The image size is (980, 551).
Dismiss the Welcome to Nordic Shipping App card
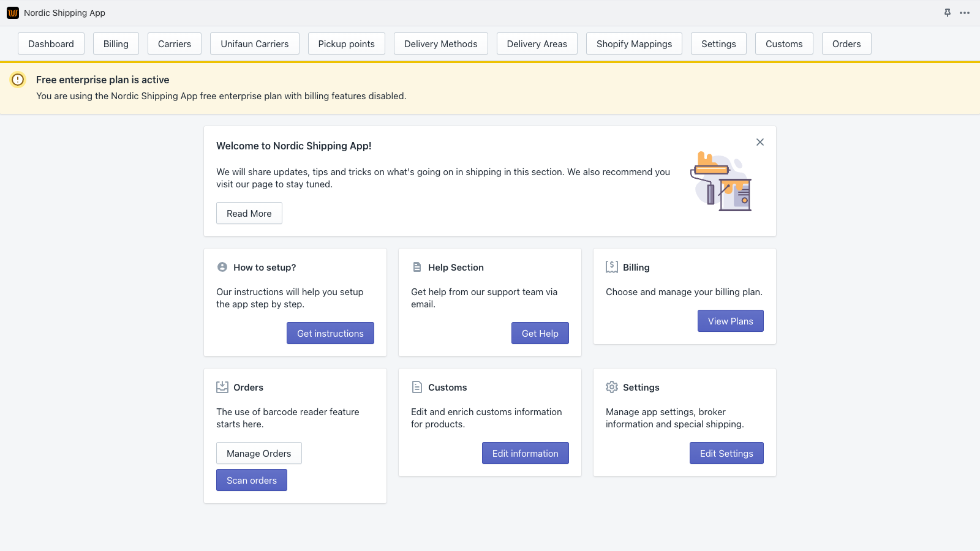coord(759,141)
